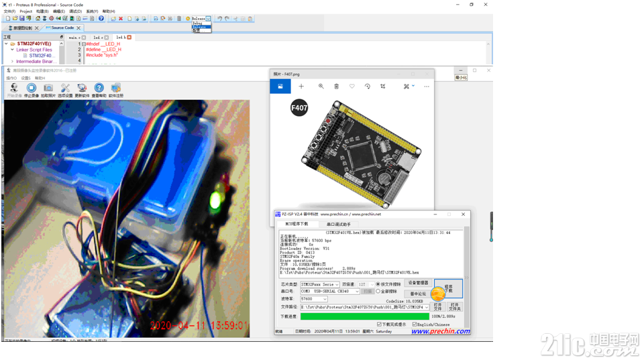Click the Rotate icon in Photos window

coord(367,86)
